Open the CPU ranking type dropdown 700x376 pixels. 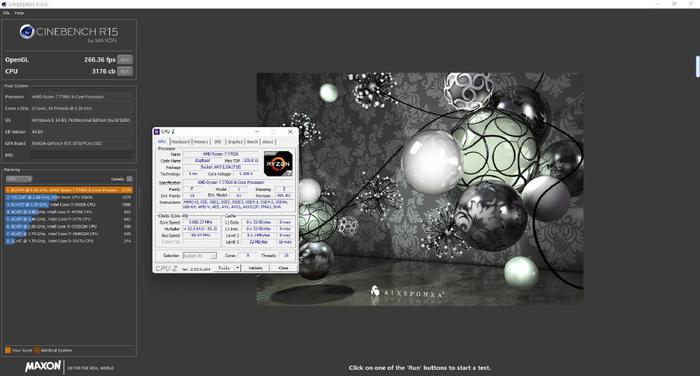(19, 179)
